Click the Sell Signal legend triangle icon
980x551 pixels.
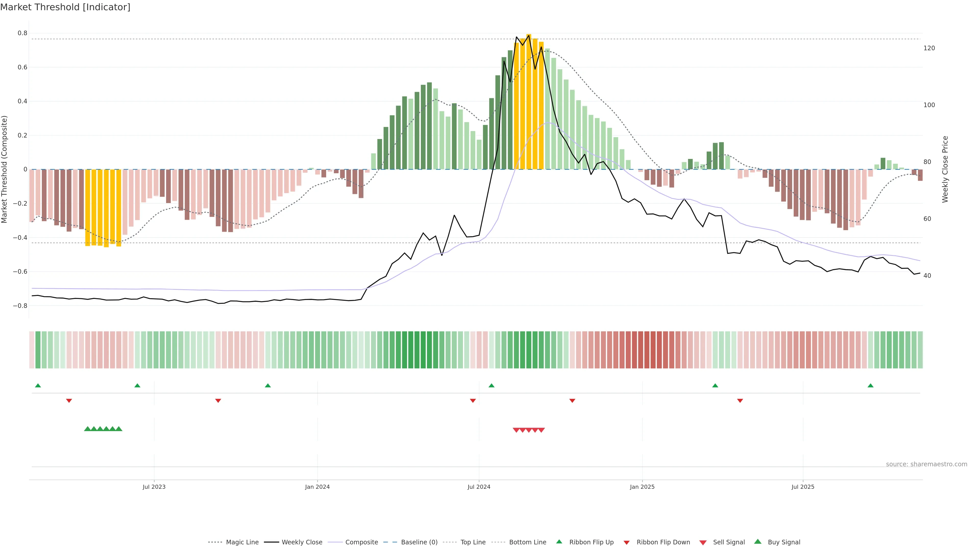(703, 543)
